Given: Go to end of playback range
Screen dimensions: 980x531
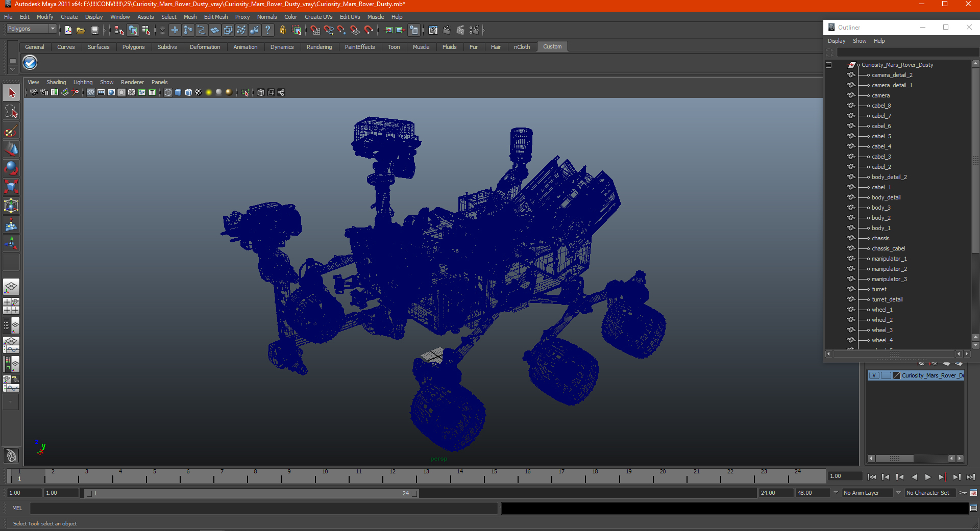Looking at the screenshot, I should tap(970, 477).
